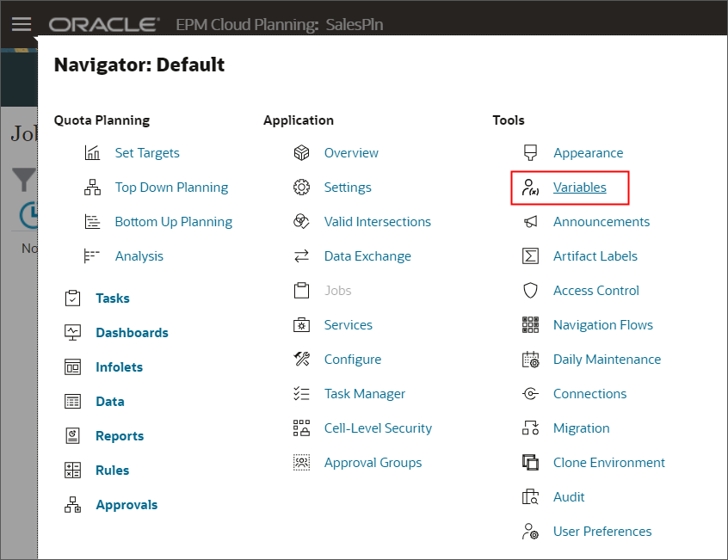This screenshot has width=728, height=560.
Task: Open User Preferences
Action: tap(602, 531)
